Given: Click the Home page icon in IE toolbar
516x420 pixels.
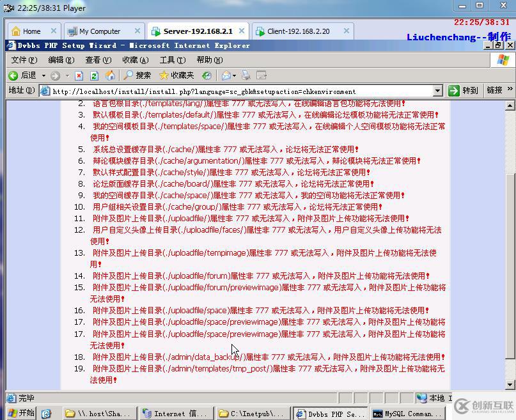Looking at the screenshot, I should pyautogui.click(x=110, y=75).
